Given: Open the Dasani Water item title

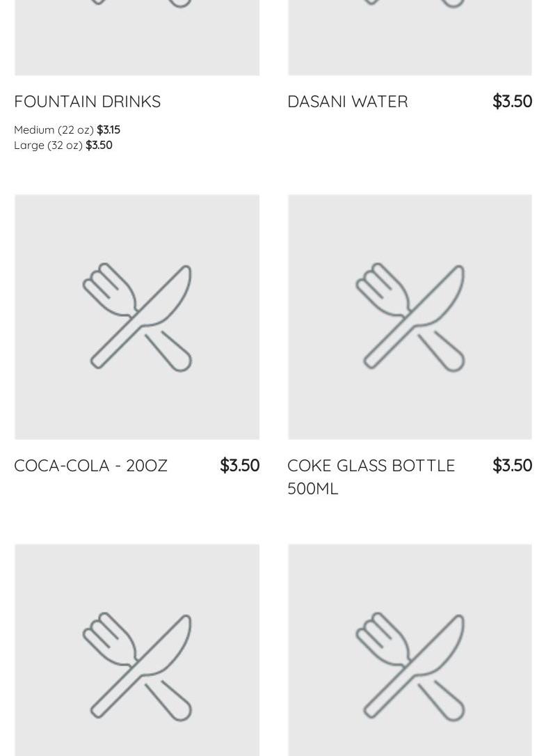Looking at the screenshot, I should point(348,101).
